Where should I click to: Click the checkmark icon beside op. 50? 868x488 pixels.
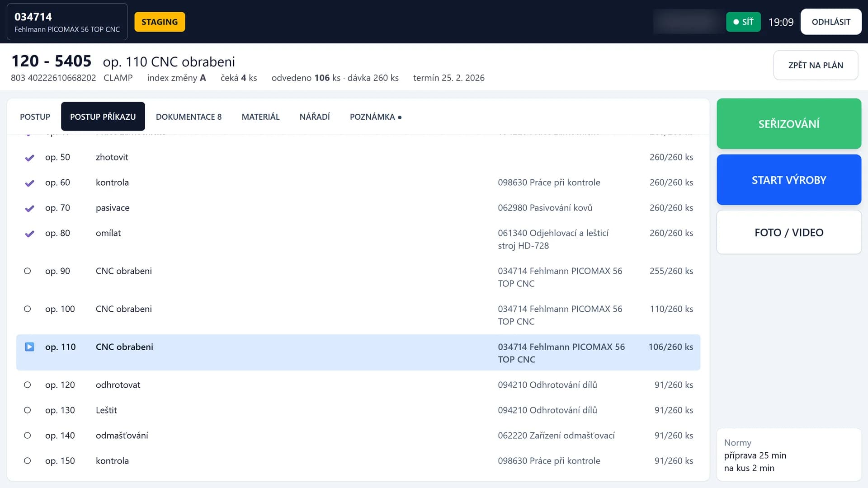[29, 158]
